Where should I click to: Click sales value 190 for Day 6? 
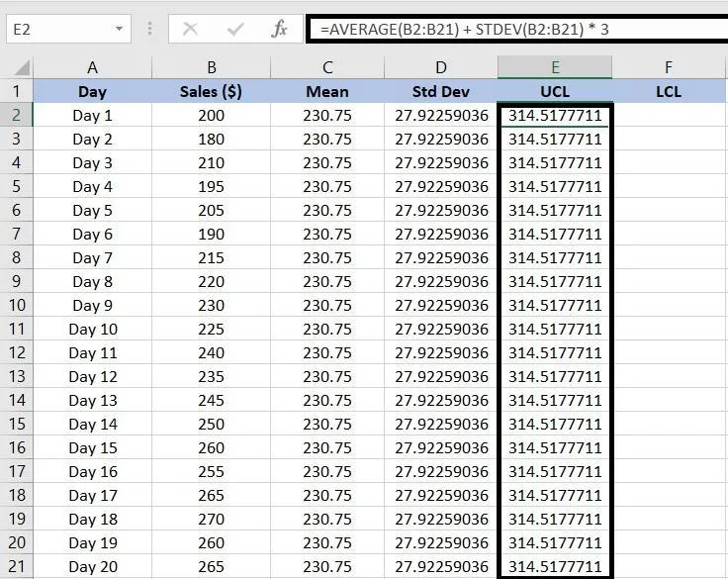[212, 234]
